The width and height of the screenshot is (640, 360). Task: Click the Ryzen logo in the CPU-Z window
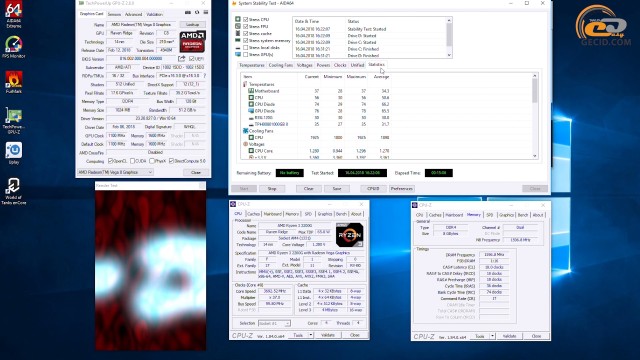pyautogui.click(x=349, y=235)
